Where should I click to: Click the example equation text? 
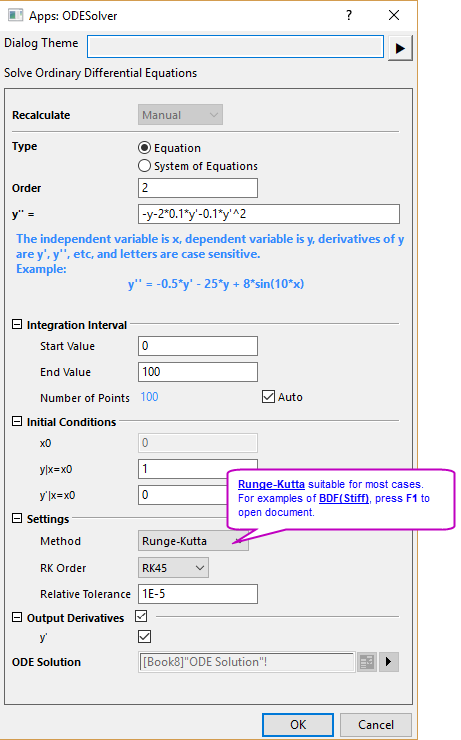click(x=216, y=284)
